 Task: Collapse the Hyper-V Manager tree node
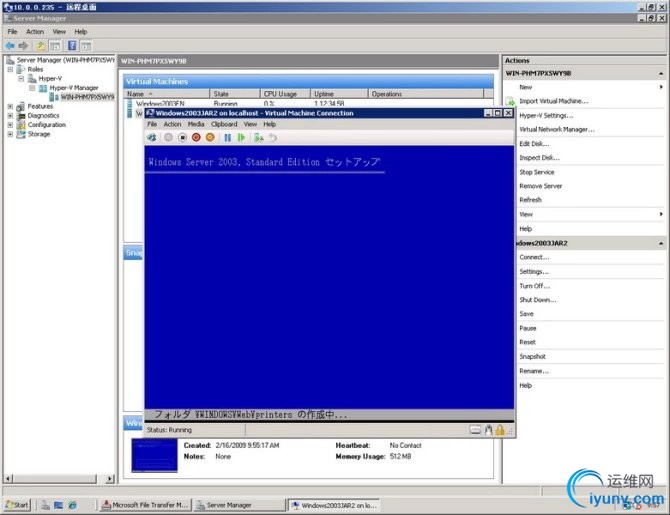click(x=32, y=88)
